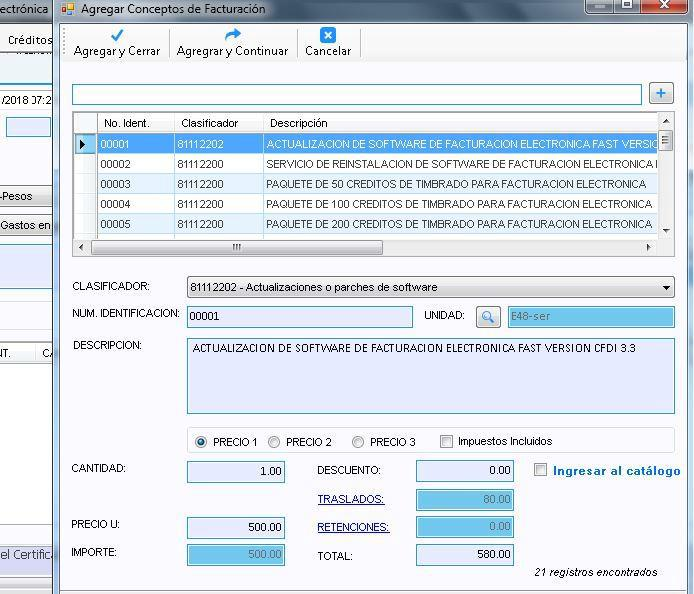Click the DESCRIPCION text area
Image resolution: width=694 pixels, height=594 pixels.
coord(431,376)
